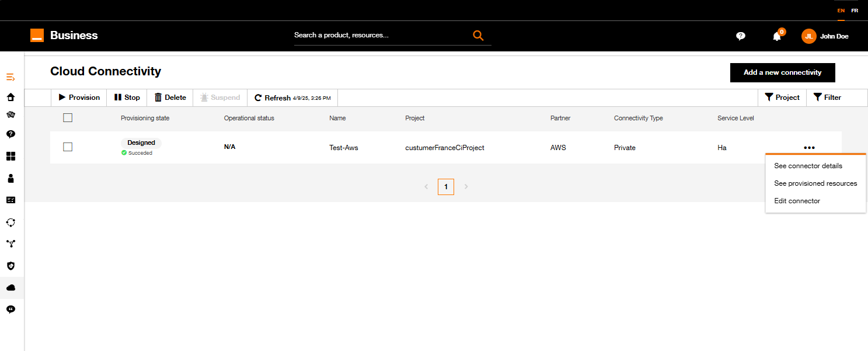Open the network branch icon in sidebar
This screenshot has height=351, width=868.
click(x=11, y=244)
